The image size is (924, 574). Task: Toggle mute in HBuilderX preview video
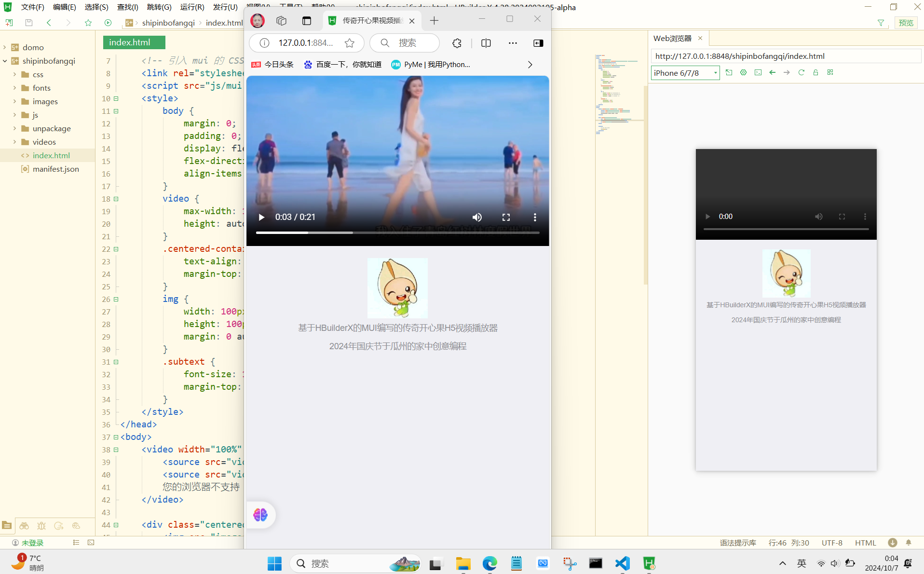[x=818, y=217]
